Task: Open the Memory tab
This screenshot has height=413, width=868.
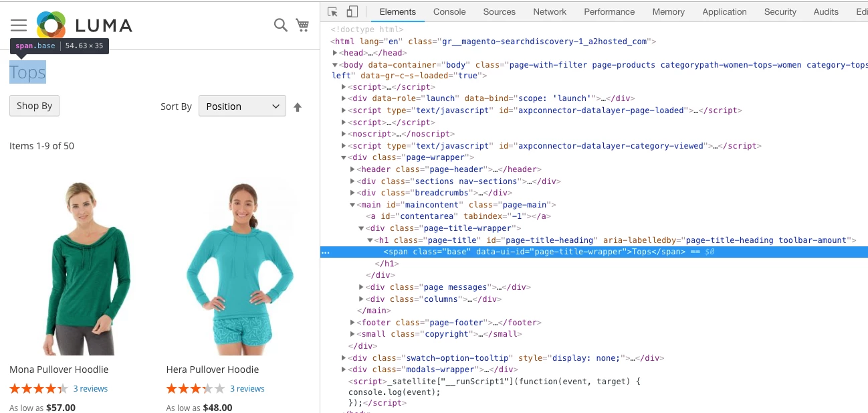Action: (x=669, y=11)
